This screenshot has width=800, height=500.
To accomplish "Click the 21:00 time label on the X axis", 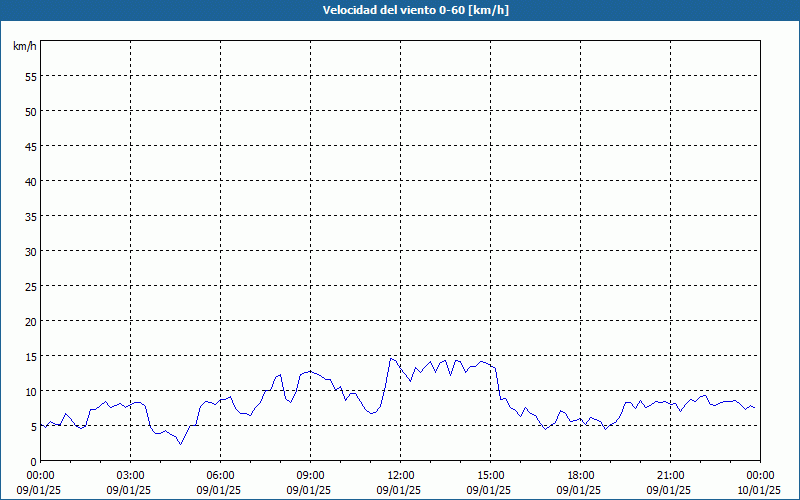I will [670, 476].
